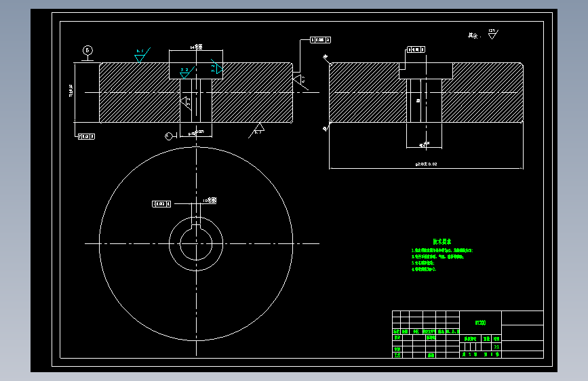
Task: Select the datum B circle symbol
Action: point(87,50)
